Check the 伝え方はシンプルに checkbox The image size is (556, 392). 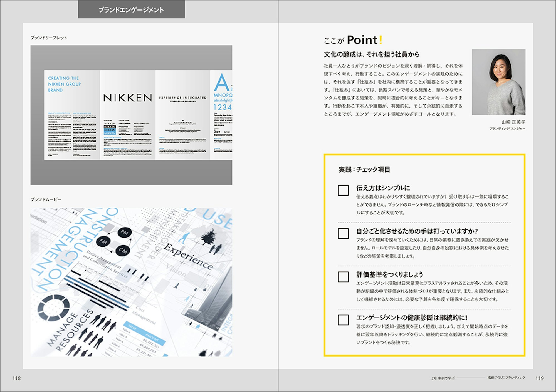tap(343, 191)
